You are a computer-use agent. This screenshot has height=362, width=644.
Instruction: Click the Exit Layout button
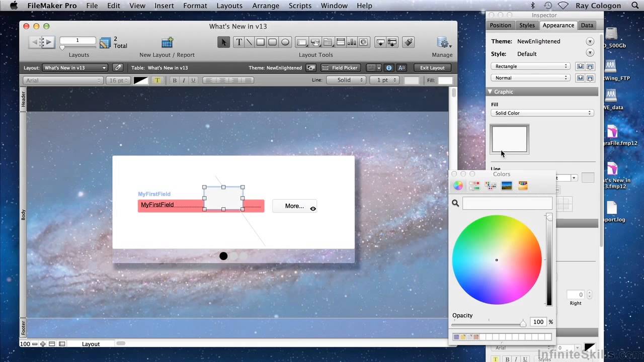click(x=432, y=67)
